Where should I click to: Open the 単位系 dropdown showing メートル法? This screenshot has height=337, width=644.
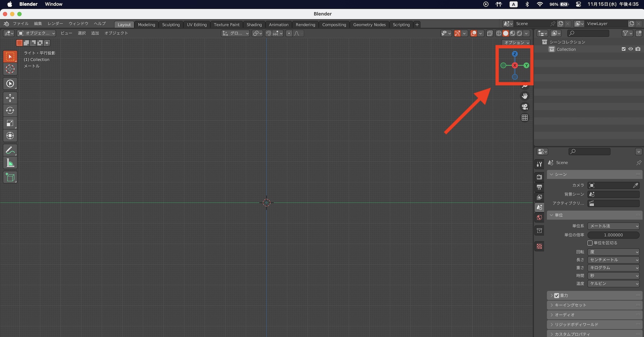coord(613,226)
